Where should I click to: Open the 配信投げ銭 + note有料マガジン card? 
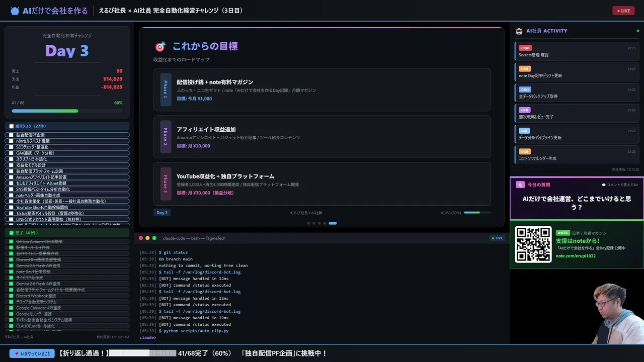(x=322, y=89)
